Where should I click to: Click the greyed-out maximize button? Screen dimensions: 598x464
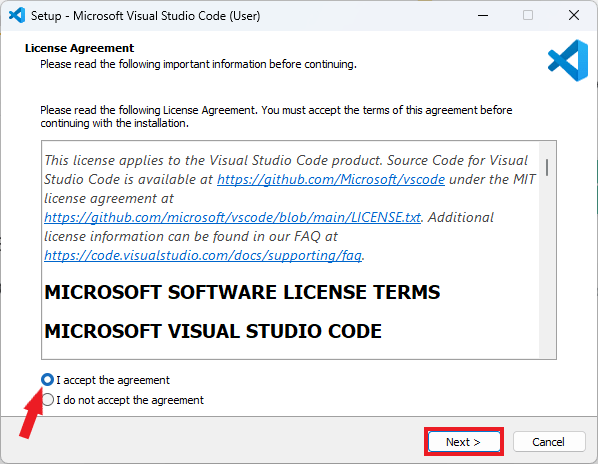[528, 16]
